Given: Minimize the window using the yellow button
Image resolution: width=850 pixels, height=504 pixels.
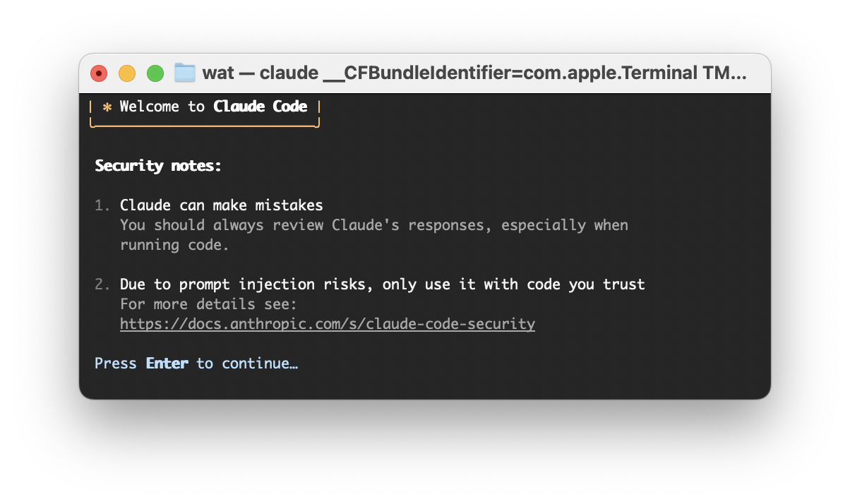Looking at the screenshot, I should click(127, 73).
